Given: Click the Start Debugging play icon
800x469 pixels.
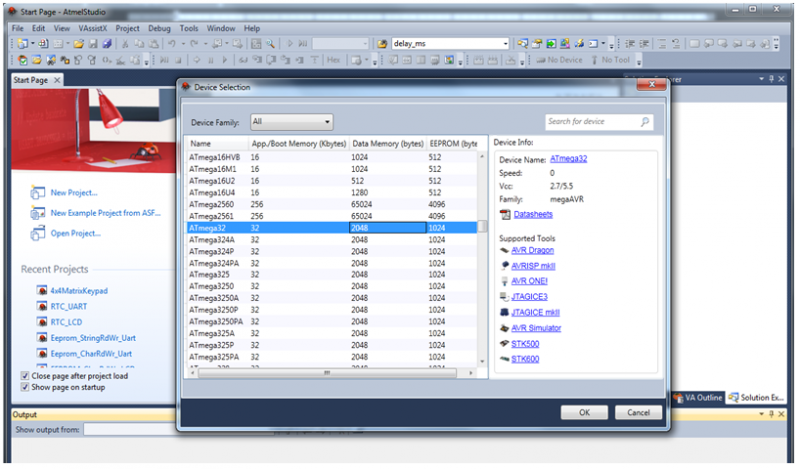Looking at the screenshot, I should click(x=290, y=44).
